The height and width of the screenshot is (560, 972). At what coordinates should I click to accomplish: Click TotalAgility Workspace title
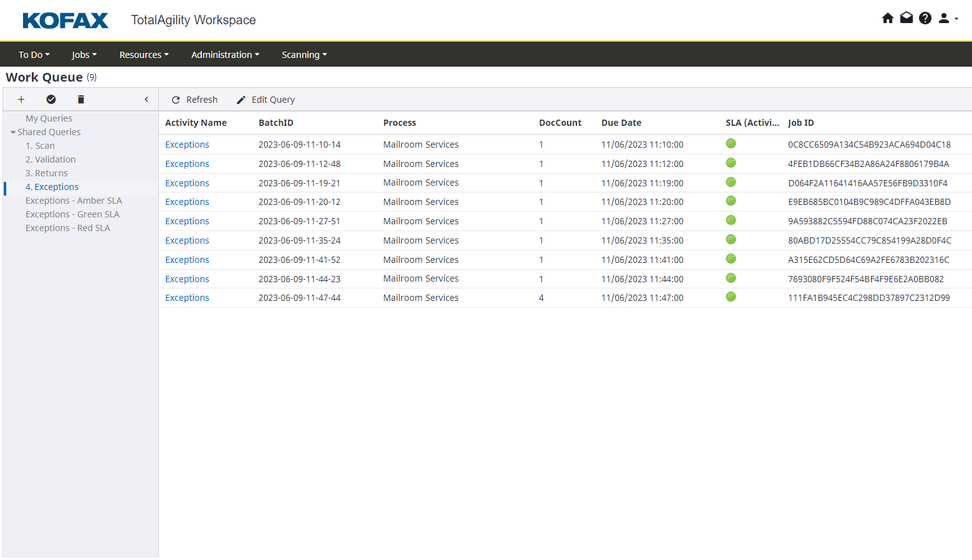(193, 20)
